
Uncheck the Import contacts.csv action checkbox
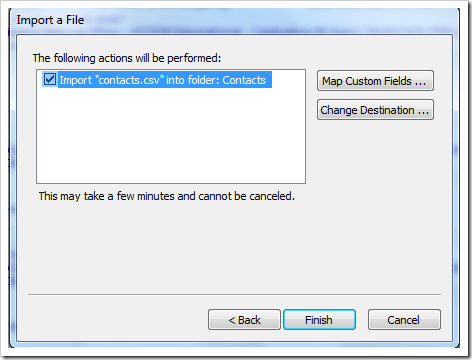click(x=50, y=79)
